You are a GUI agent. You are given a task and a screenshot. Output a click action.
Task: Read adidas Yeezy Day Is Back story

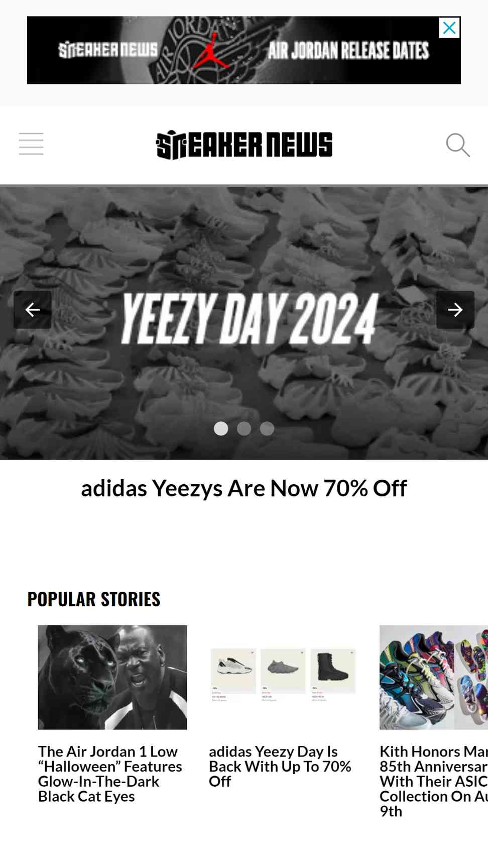pos(280,767)
